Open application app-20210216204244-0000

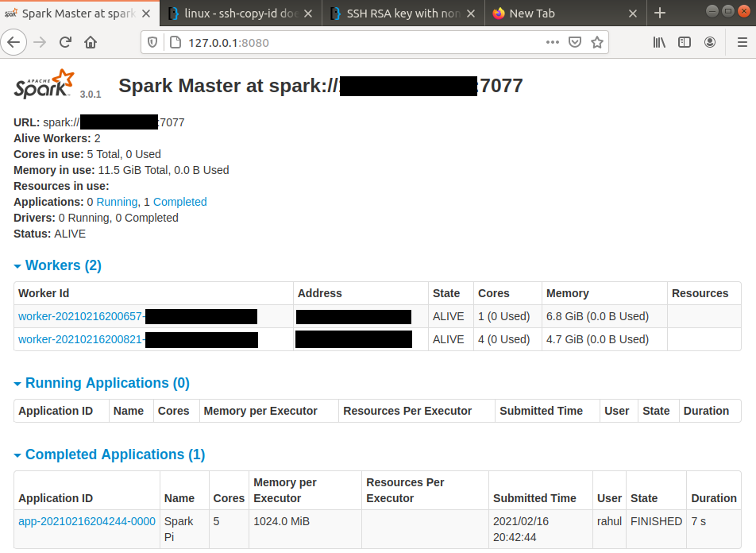[x=87, y=521]
